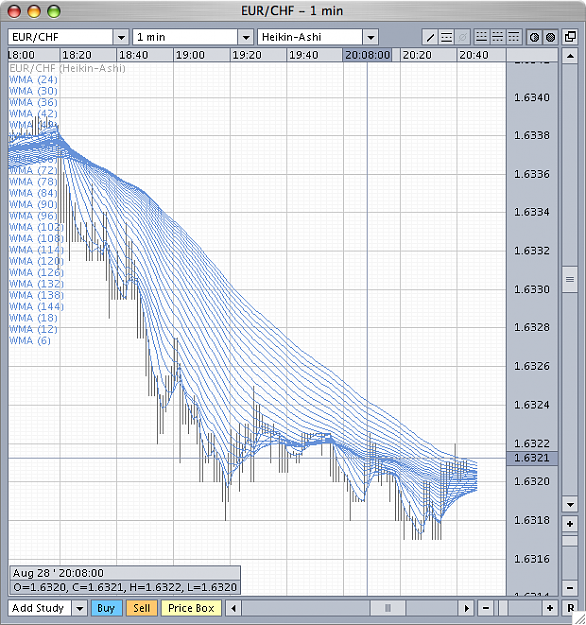Viewport: 586px width, 625px height.
Task: Click the 1.6330 price axis label
Action: tap(532, 289)
